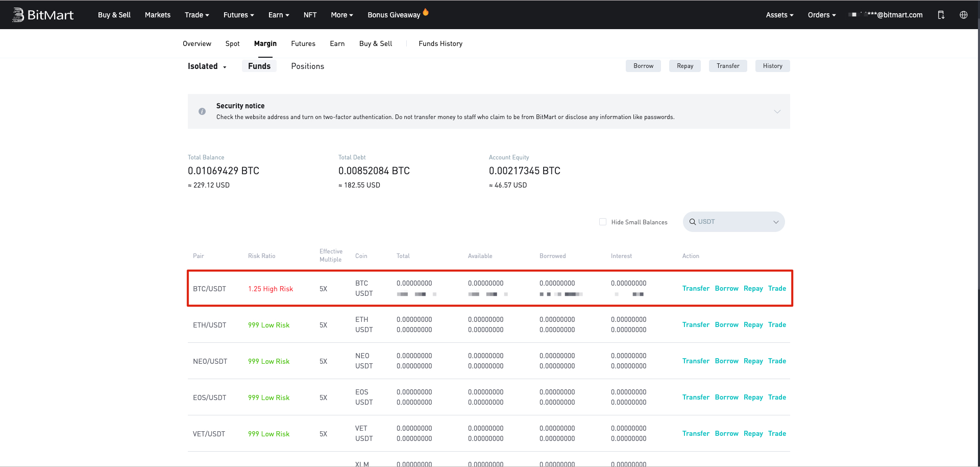Click Transfer in NEO/USDT row
Image resolution: width=980 pixels, height=467 pixels.
696,361
